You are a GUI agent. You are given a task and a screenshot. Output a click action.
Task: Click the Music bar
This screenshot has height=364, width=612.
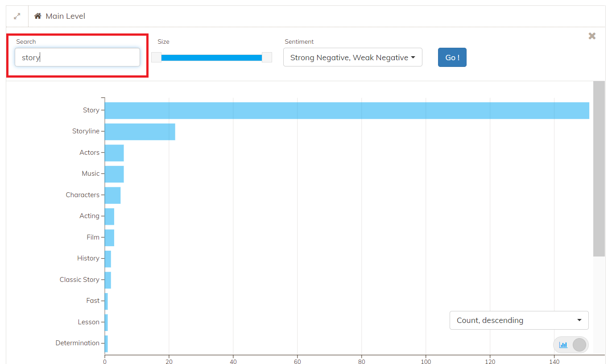114,174
